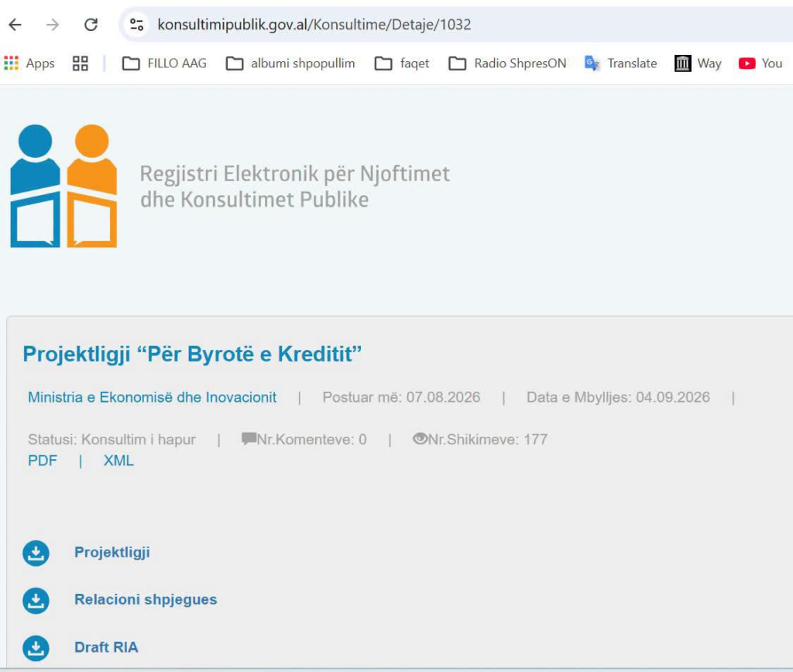793x672 pixels.
Task: Open the Way bookmark
Action: 698,63
